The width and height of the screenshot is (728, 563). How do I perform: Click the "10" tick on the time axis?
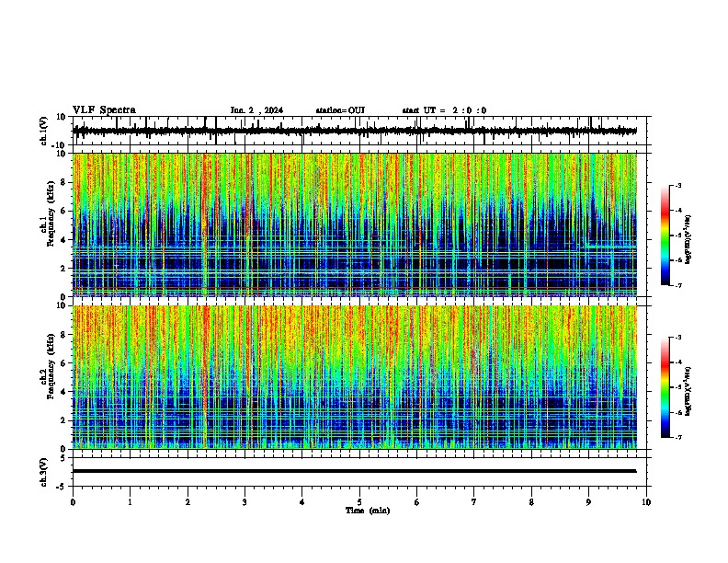pos(646,502)
